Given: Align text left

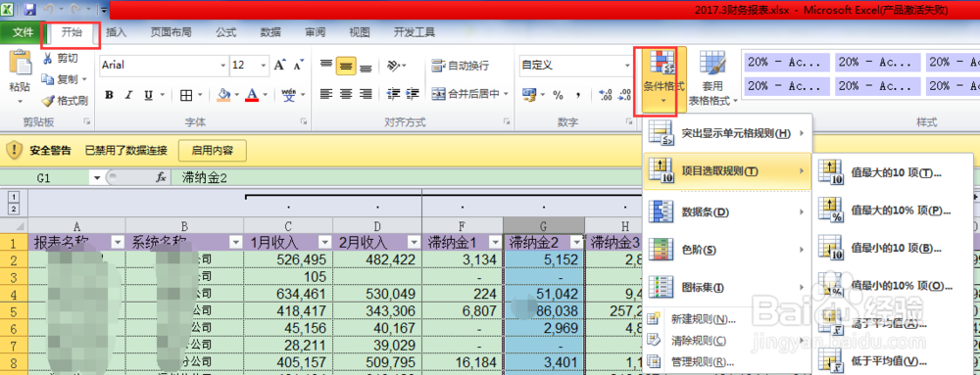Looking at the screenshot, I should coord(325,94).
